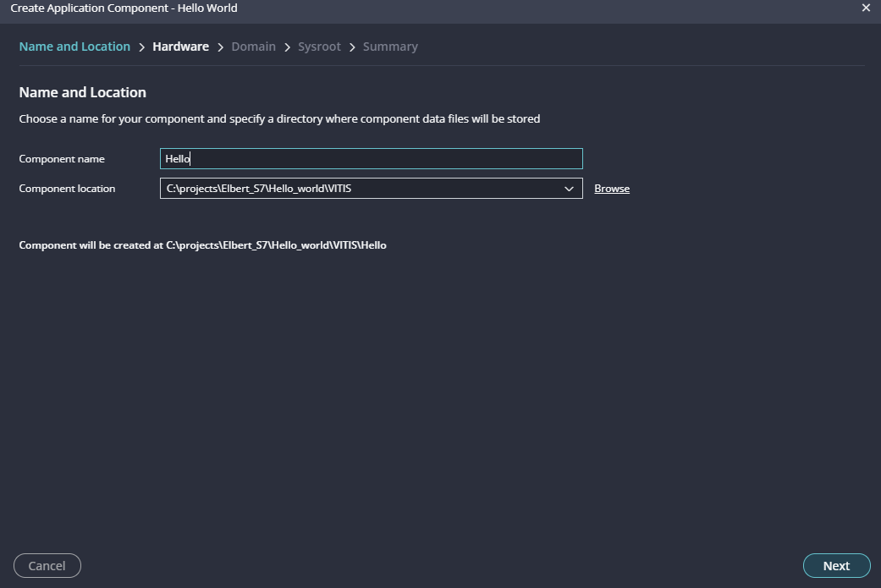Click chevron between Name and Location and Hardware
This screenshot has width=881, height=588.
pyautogui.click(x=141, y=47)
